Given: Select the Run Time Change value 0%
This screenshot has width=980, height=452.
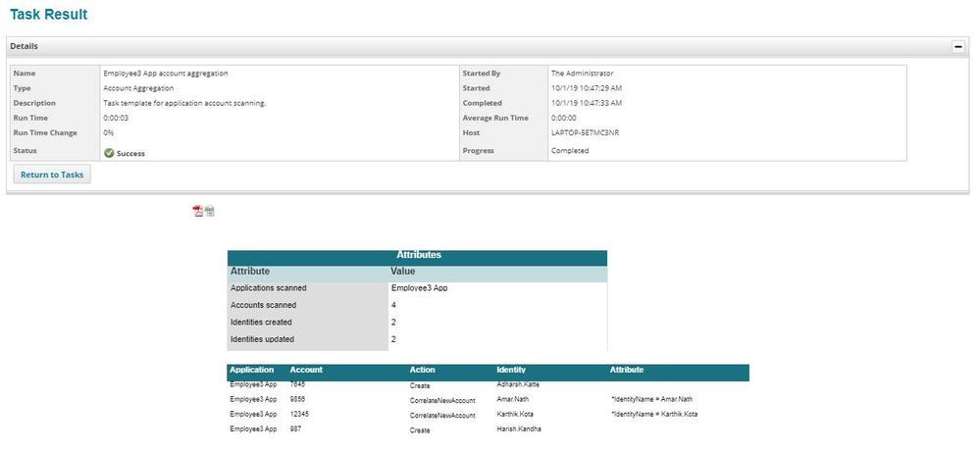Looking at the screenshot, I should [x=109, y=133].
